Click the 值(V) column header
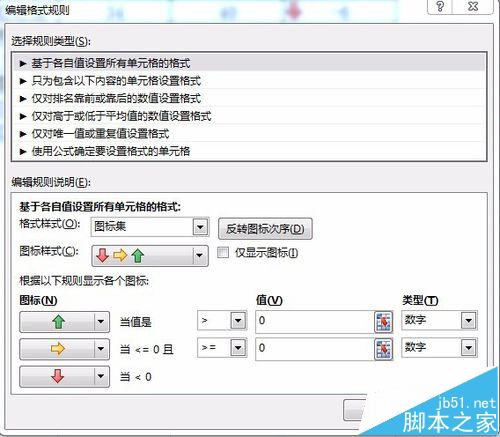Screen dimensions: 500x437 (x=269, y=300)
